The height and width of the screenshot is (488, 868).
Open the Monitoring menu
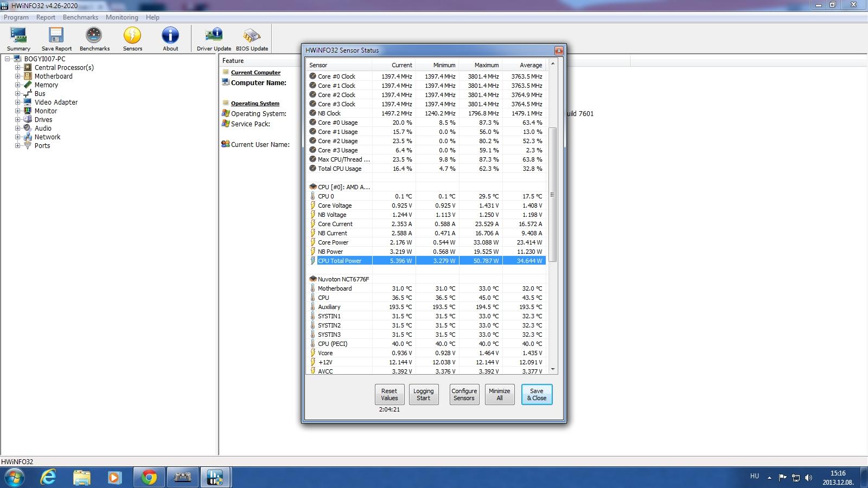pos(122,17)
